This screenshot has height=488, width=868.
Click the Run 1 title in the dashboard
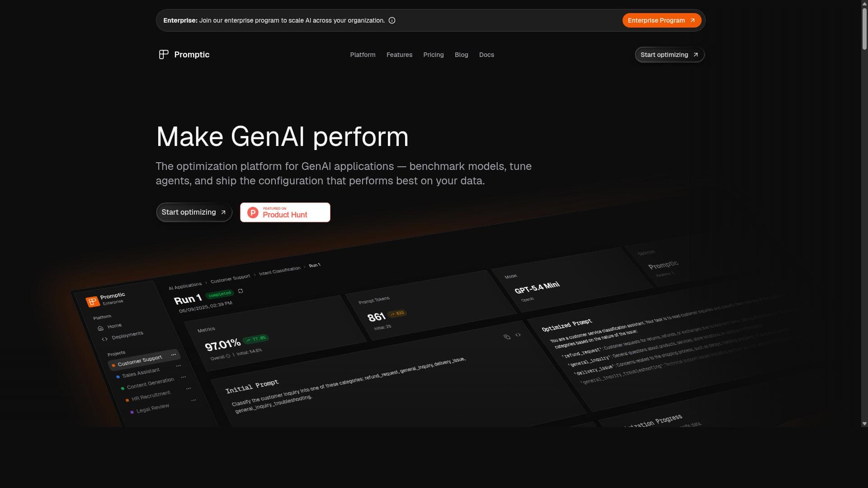point(188,299)
